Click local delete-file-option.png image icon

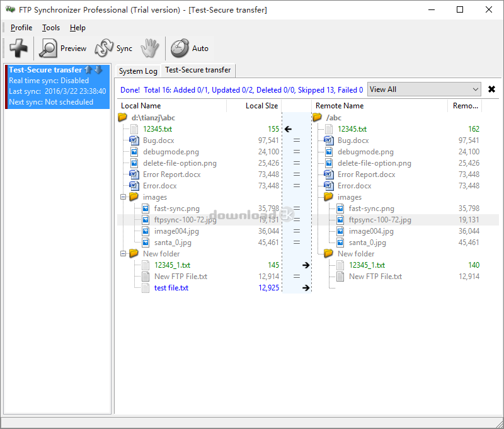pos(134,163)
